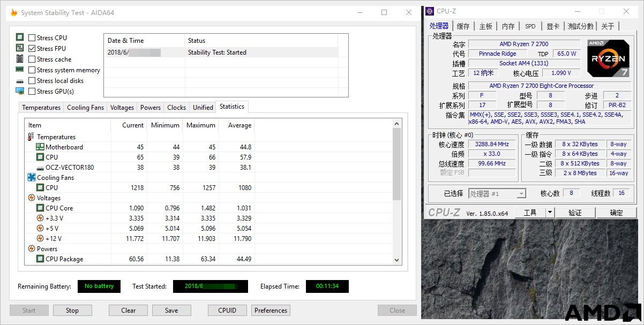Enable the Stress GPU(s) checkbox
644x325 pixels.
click(x=32, y=92)
